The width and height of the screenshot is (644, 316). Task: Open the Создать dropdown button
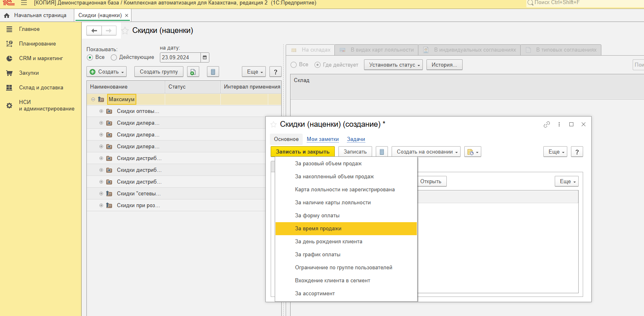point(107,72)
